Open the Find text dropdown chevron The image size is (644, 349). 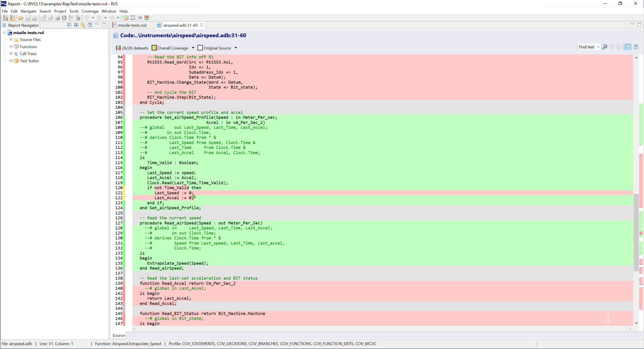click(598, 47)
